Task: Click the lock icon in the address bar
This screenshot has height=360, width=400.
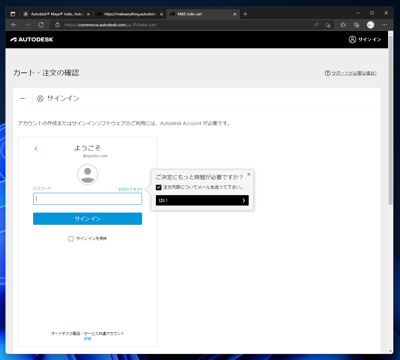Action: coord(57,25)
